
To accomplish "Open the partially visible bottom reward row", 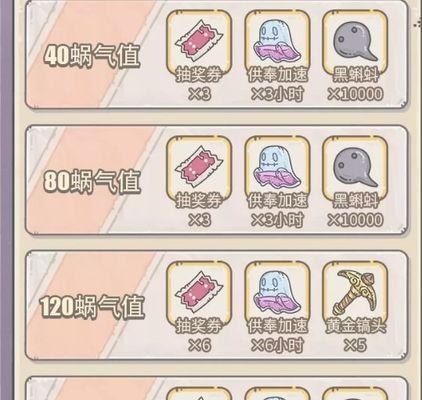I will [x=217, y=388].
